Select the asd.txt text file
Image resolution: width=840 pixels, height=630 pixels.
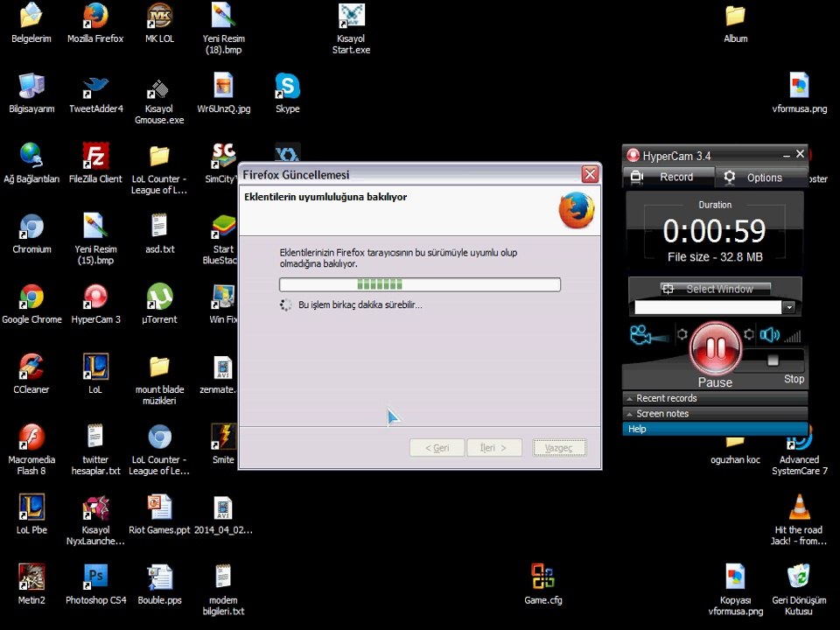159,227
